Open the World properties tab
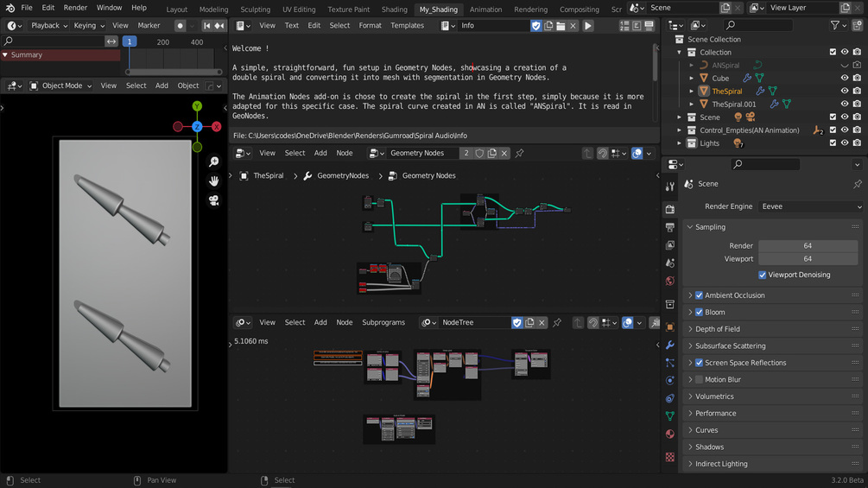Image resolution: width=868 pixels, height=488 pixels. (x=670, y=281)
